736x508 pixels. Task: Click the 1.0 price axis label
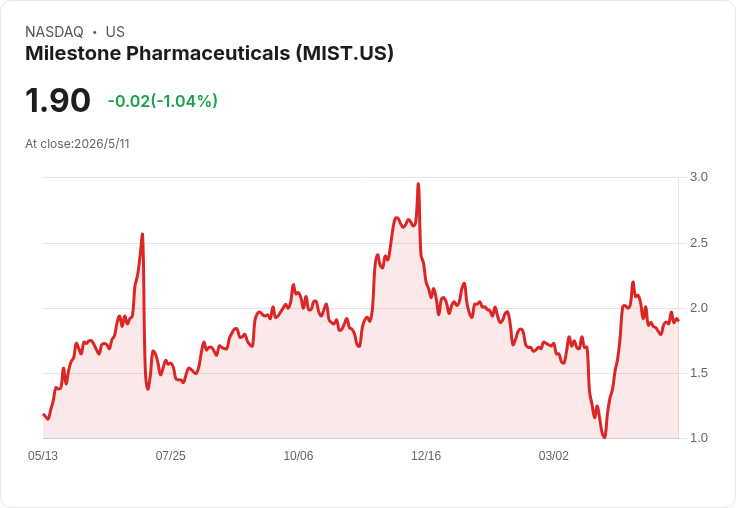(698, 438)
